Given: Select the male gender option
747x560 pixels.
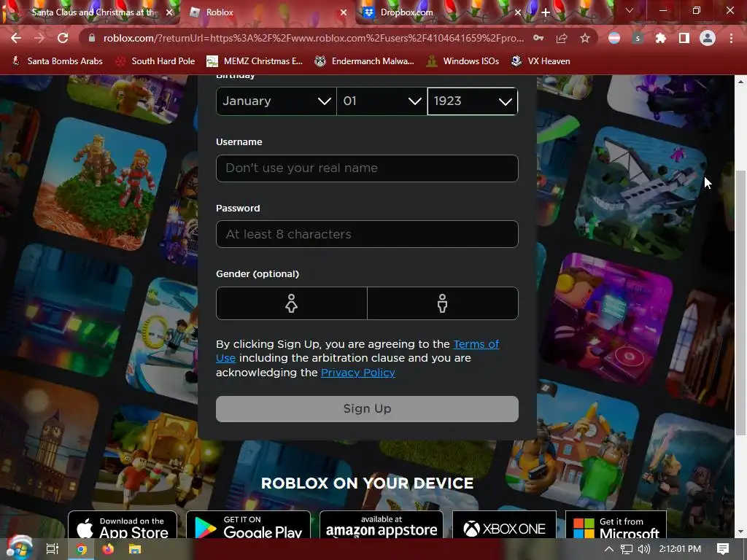Looking at the screenshot, I should (443, 303).
